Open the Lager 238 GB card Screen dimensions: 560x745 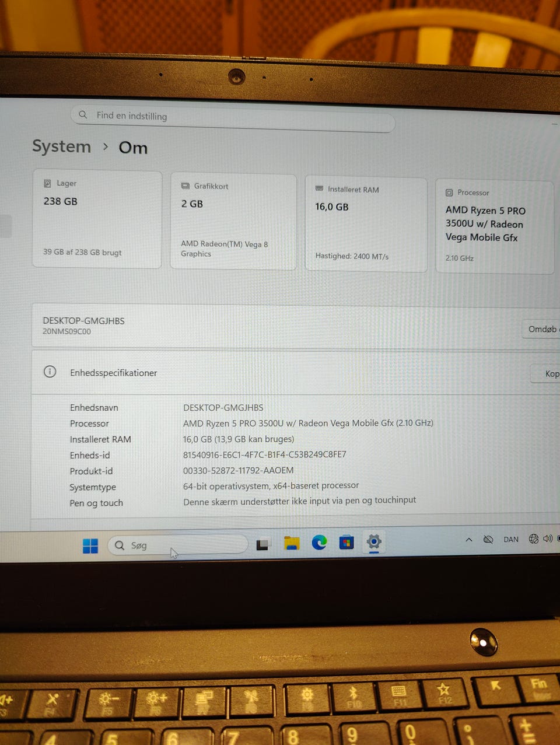97,219
